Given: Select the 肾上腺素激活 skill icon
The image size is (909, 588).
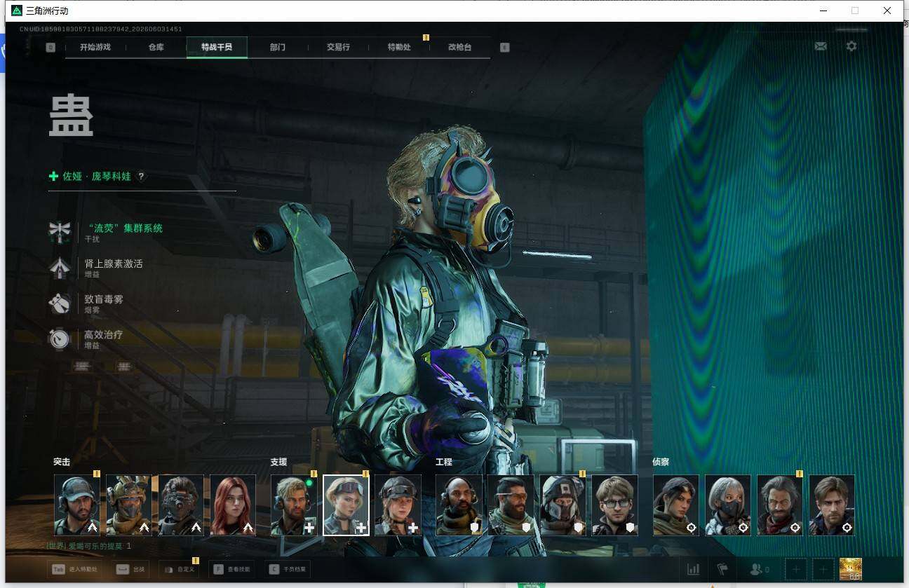Looking at the screenshot, I should click(60, 268).
